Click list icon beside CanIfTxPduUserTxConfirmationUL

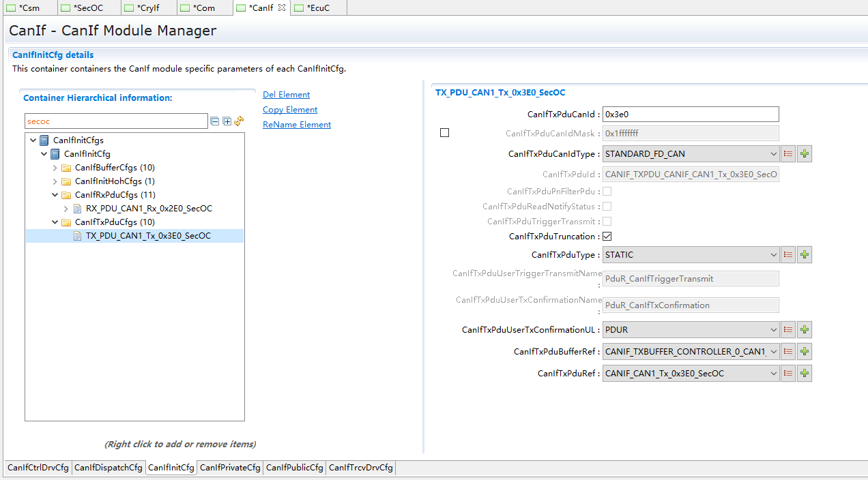(x=788, y=330)
